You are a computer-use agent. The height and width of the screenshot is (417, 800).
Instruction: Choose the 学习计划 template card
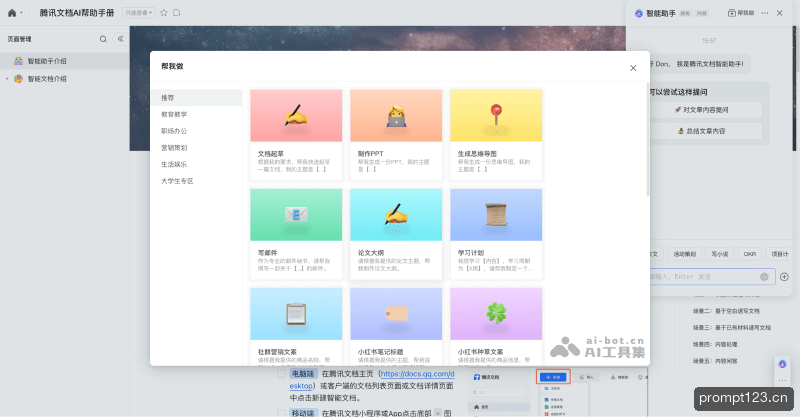[496, 234]
